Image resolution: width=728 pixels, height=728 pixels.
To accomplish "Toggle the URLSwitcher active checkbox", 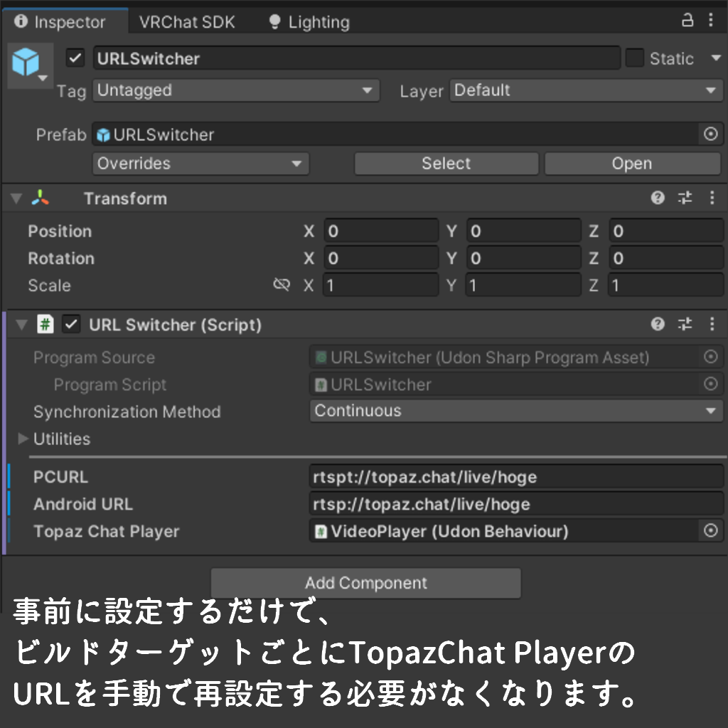I will [75, 58].
